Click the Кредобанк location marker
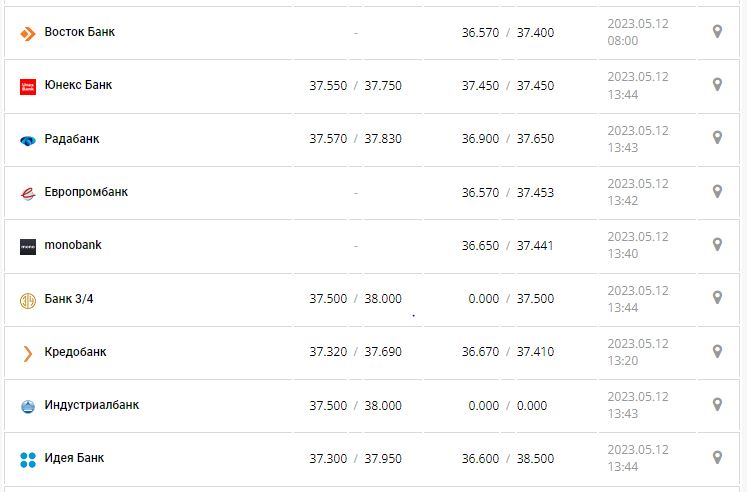 coord(717,351)
